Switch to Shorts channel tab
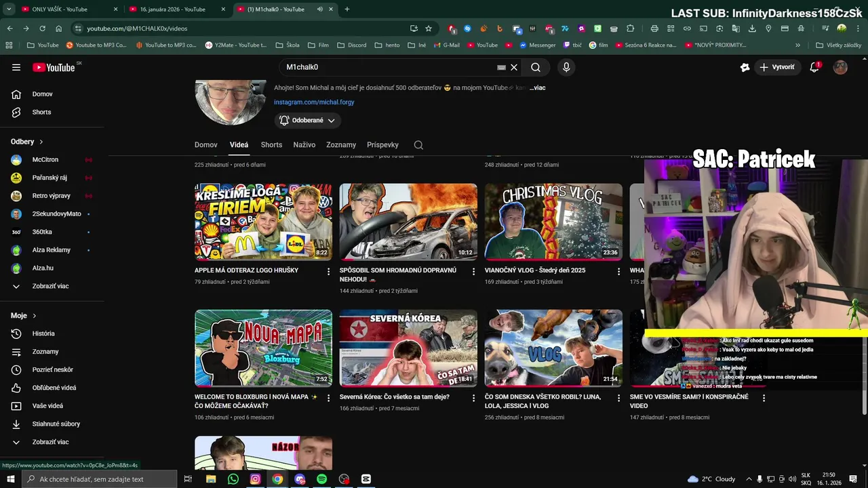868x488 pixels. click(x=271, y=145)
